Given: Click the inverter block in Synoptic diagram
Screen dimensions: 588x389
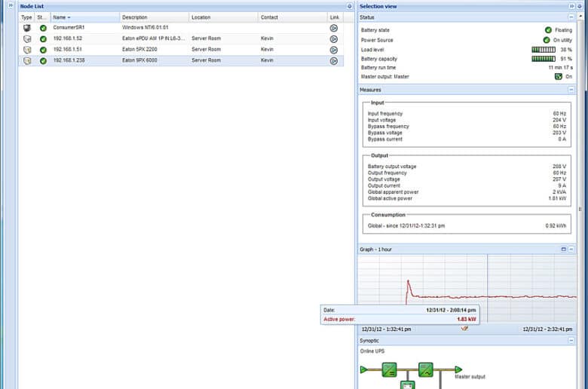Looking at the screenshot, I should (x=426, y=370).
